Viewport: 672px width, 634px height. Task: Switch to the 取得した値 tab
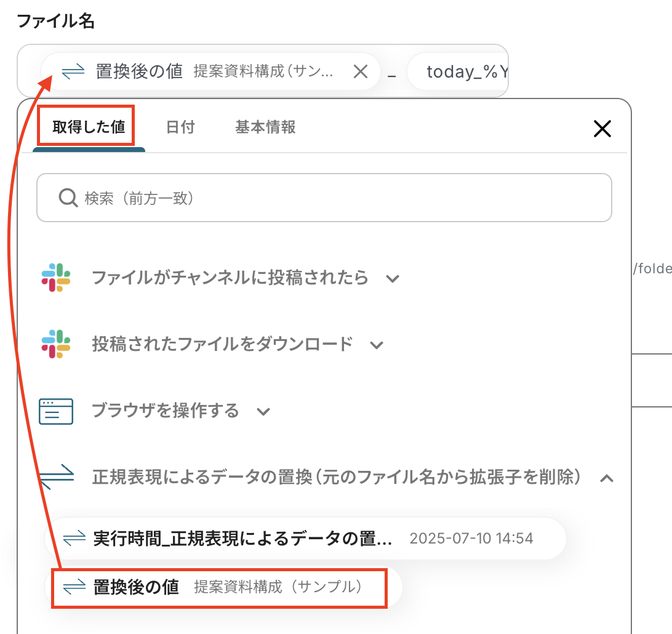88,127
